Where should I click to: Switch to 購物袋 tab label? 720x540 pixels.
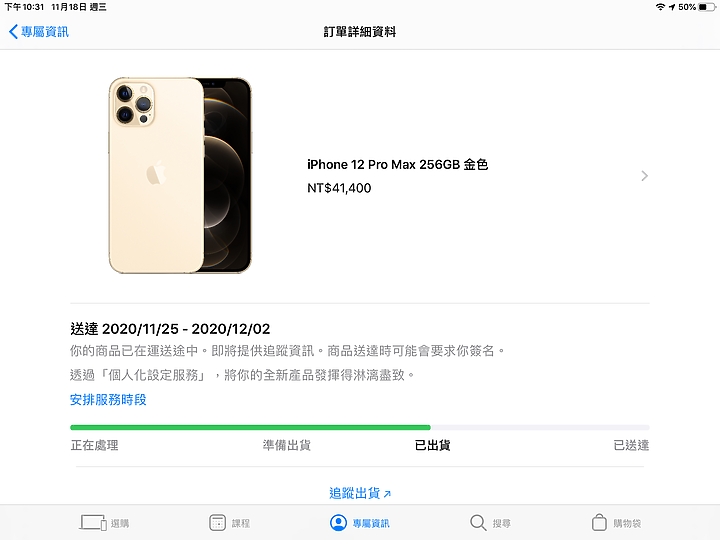627,523
